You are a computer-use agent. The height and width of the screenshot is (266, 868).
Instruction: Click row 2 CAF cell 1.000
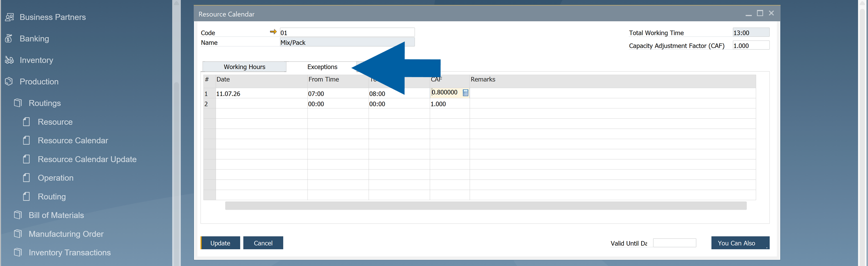pos(449,104)
